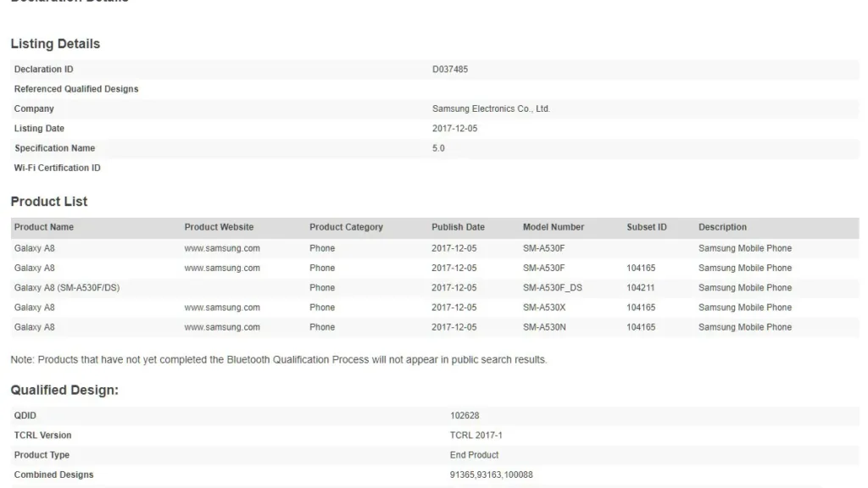
Task: Click the Company label
Action: point(34,109)
